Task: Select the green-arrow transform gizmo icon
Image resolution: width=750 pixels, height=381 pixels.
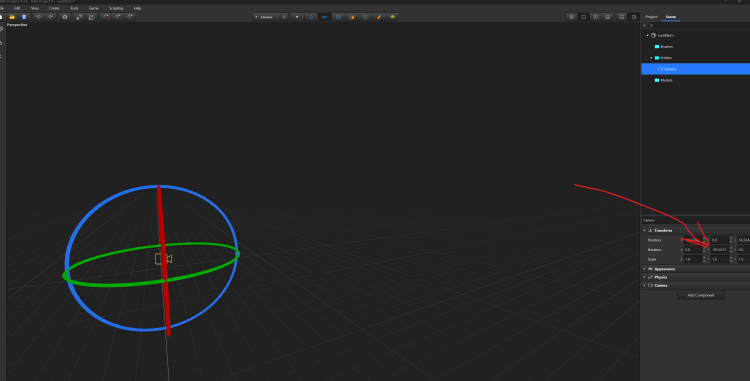Action: 118,17
